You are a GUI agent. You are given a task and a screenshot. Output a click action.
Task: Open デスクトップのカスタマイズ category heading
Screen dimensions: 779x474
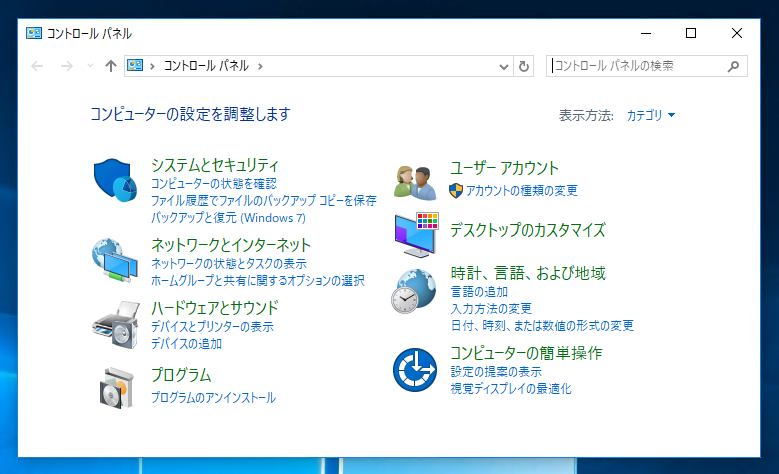click(x=528, y=230)
